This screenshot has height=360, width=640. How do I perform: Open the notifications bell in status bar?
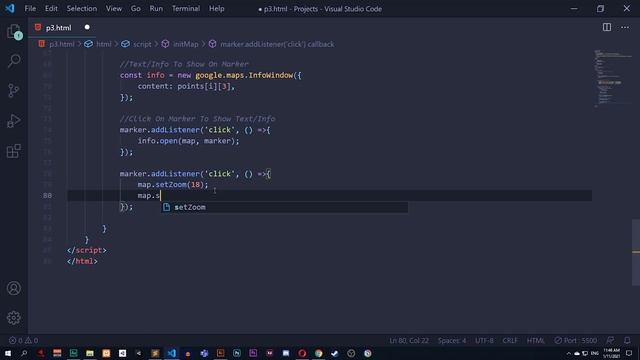point(627,340)
